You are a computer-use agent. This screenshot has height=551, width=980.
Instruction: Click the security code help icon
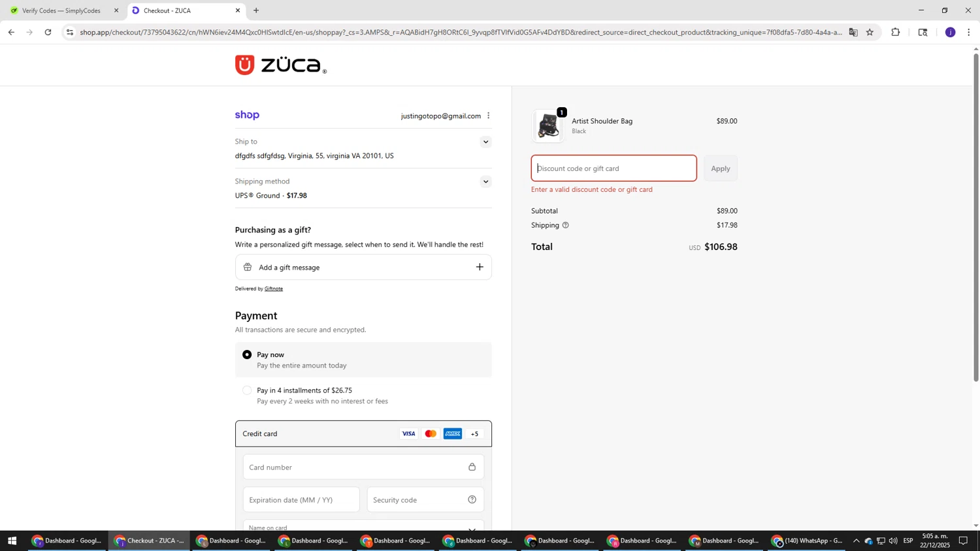[472, 500]
